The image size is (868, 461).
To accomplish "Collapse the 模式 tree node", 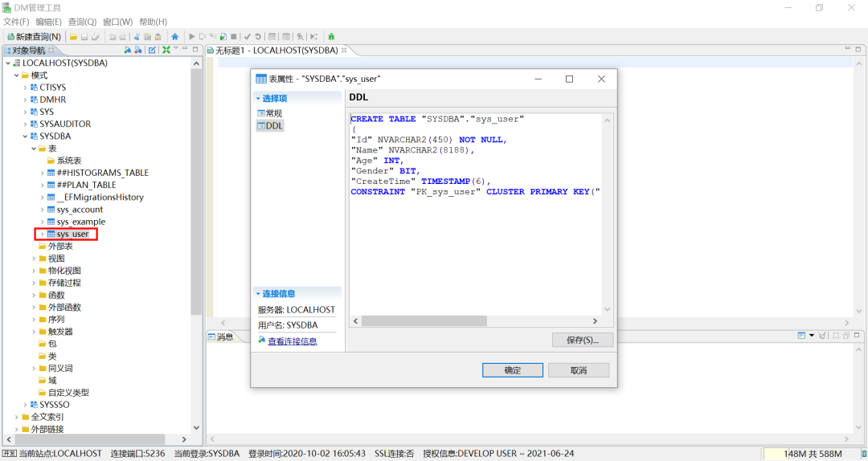I will [17, 75].
